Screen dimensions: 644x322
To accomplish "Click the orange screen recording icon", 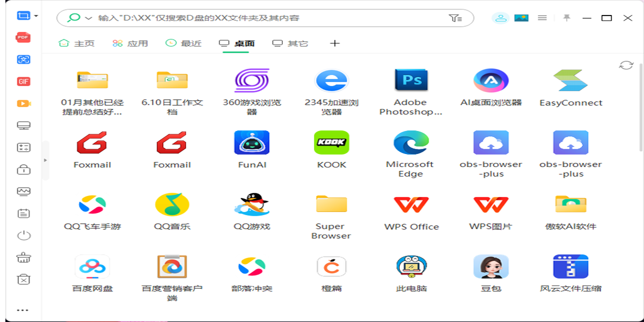I will tap(23, 104).
